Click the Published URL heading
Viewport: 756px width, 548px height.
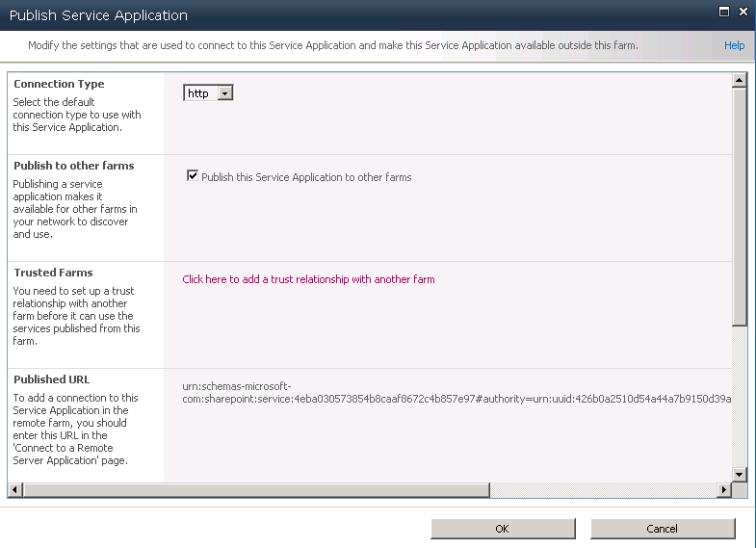(x=52, y=379)
